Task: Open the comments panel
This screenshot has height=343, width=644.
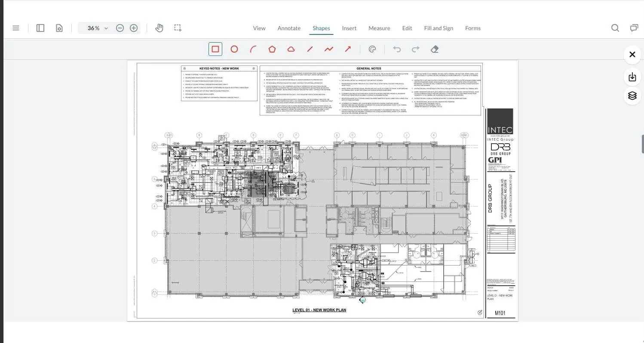Action: (x=634, y=28)
